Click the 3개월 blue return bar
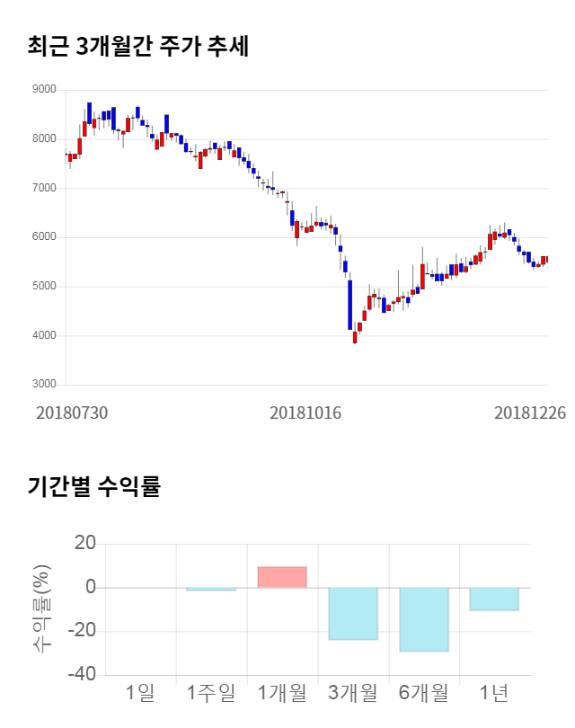575x728 pixels. pyautogui.click(x=353, y=613)
